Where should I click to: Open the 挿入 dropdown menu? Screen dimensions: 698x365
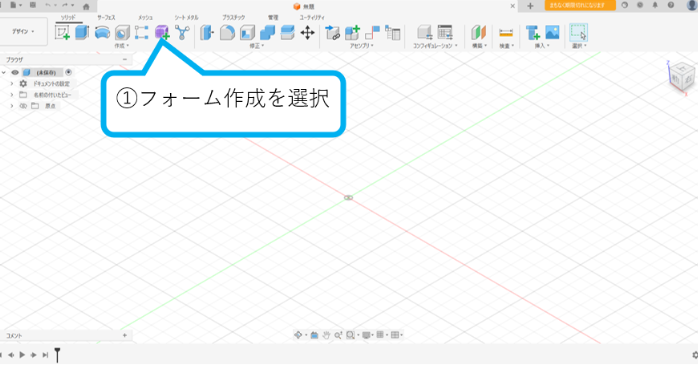(542, 46)
